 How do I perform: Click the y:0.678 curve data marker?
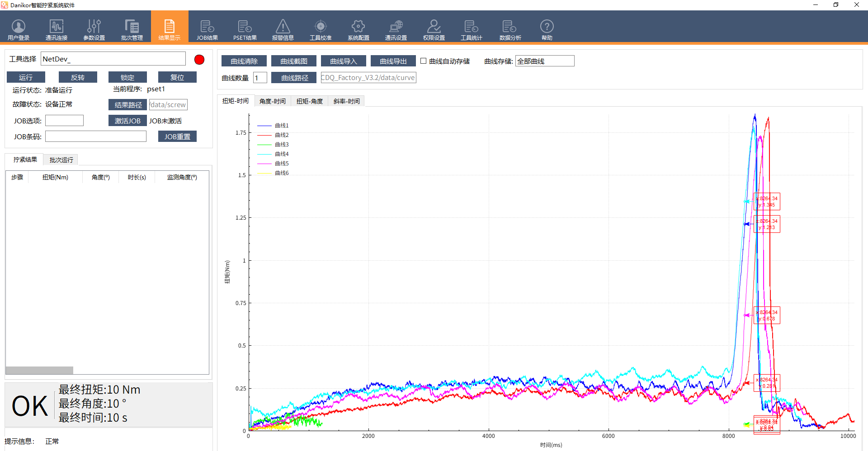767,315
